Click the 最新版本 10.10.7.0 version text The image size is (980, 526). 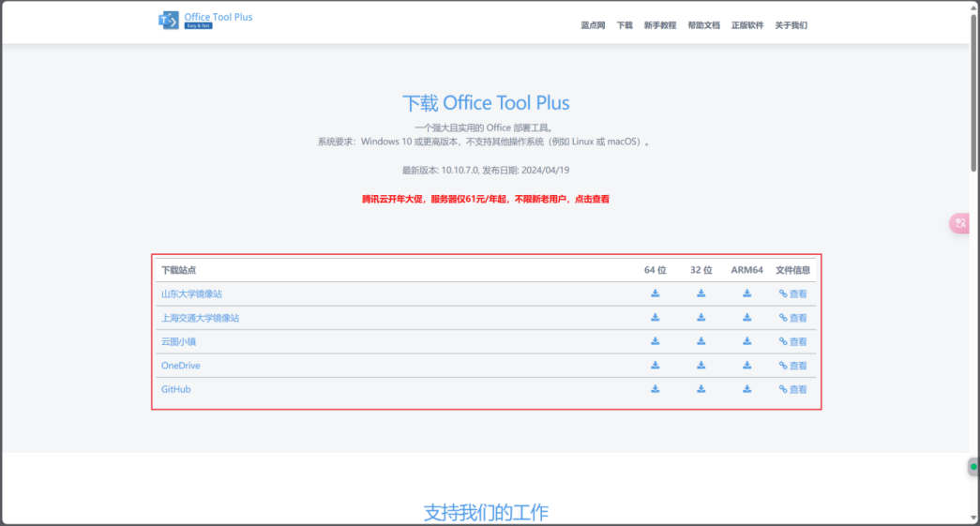(x=486, y=170)
